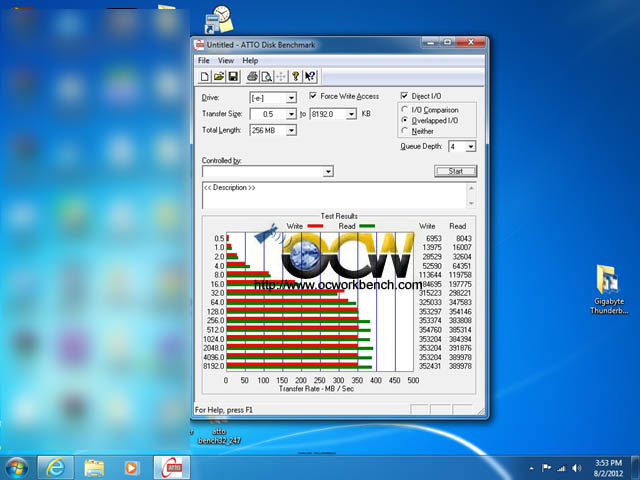640x480 pixels.
Task: Click the clock shortcut desktop icon
Action: point(218,20)
